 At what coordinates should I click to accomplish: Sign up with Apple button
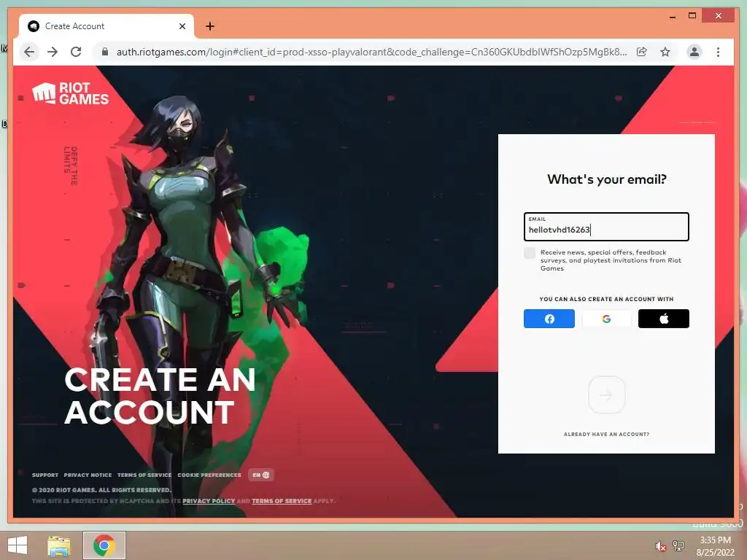click(x=663, y=319)
